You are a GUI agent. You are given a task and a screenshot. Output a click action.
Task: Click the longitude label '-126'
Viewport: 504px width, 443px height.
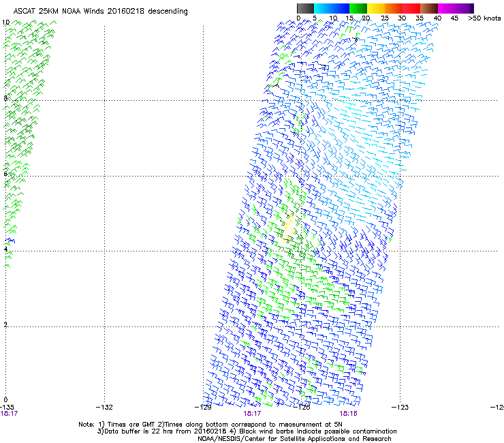pyautogui.click(x=302, y=408)
